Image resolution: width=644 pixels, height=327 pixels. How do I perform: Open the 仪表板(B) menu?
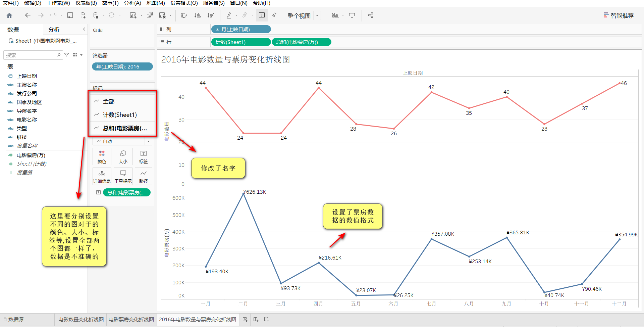tap(86, 3)
